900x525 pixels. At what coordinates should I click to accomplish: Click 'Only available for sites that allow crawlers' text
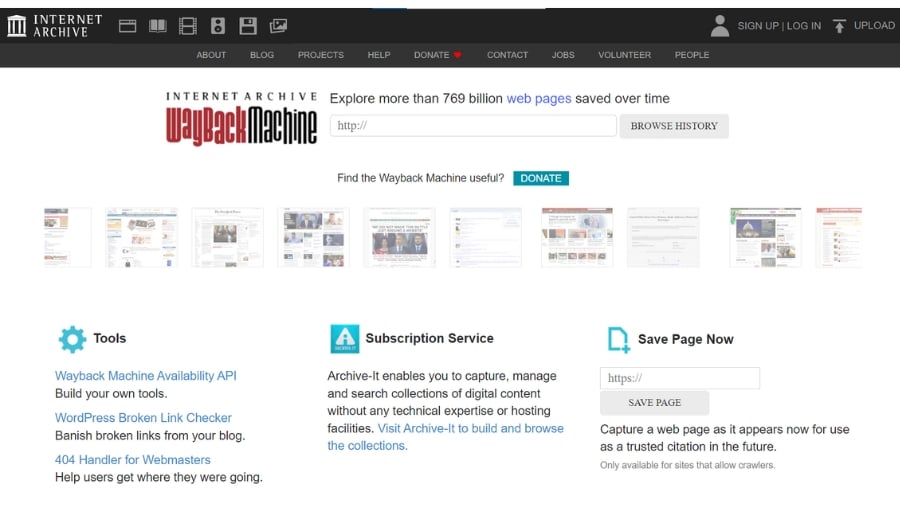[x=688, y=465]
